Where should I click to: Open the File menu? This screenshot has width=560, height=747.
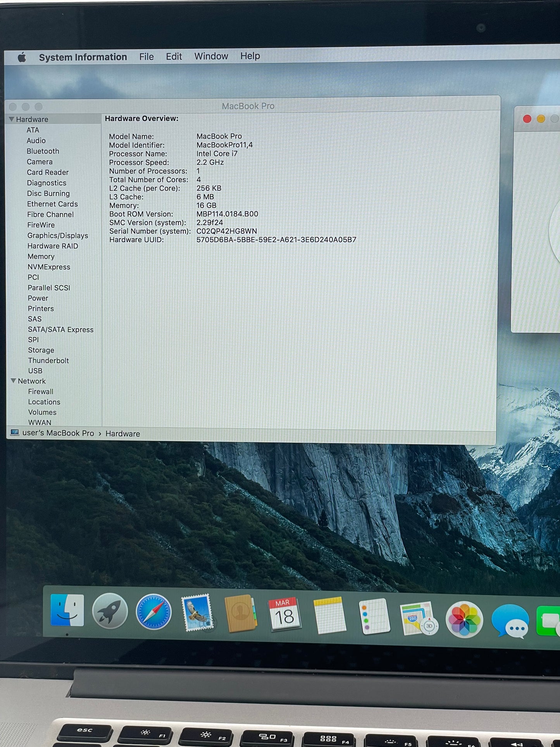point(146,57)
